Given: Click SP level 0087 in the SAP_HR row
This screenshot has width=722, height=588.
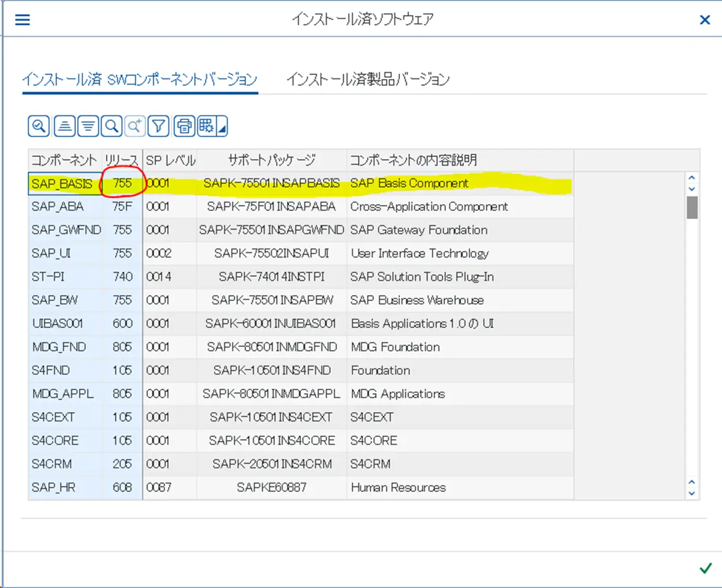Looking at the screenshot, I should pos(170,488).
